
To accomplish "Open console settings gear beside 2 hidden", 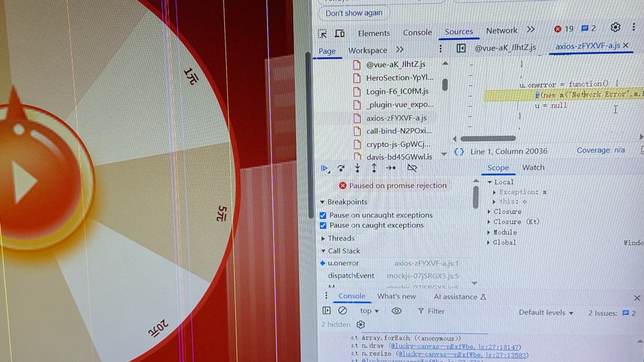I will pos(360,325).
